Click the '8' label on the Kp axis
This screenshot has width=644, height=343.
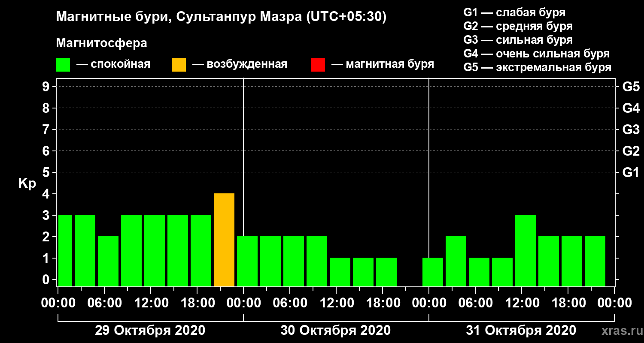click(x=47, y=108)
